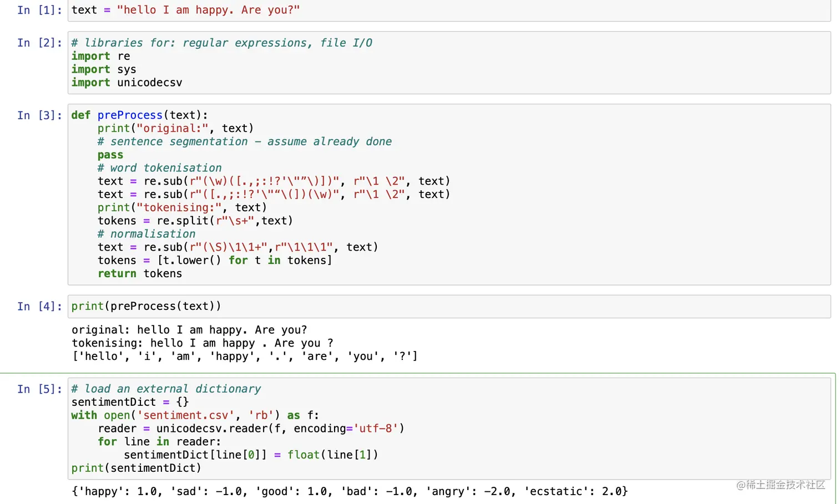Select the In [4] prompt label
The height and width of the screenshot is (504, 839).
[x=39, y=307]
